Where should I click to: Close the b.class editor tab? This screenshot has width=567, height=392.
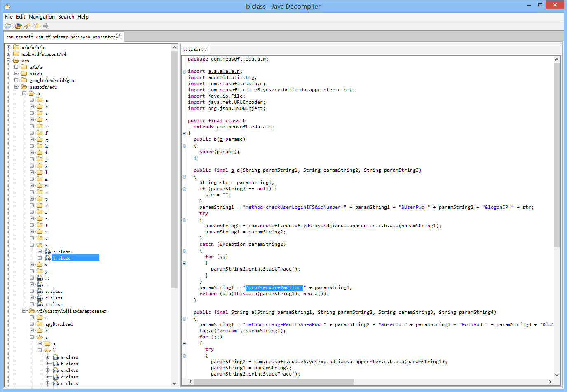[x=204, y=49]
